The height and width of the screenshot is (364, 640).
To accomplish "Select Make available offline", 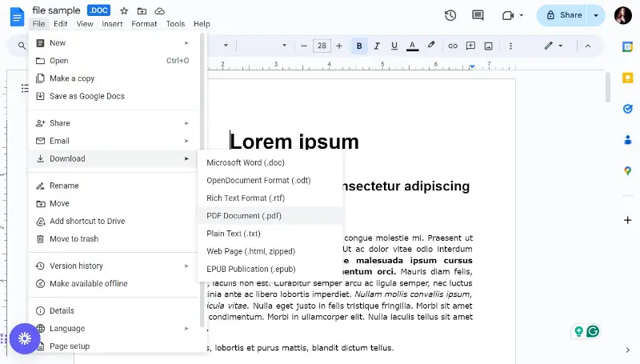I will tap(114, 284).
